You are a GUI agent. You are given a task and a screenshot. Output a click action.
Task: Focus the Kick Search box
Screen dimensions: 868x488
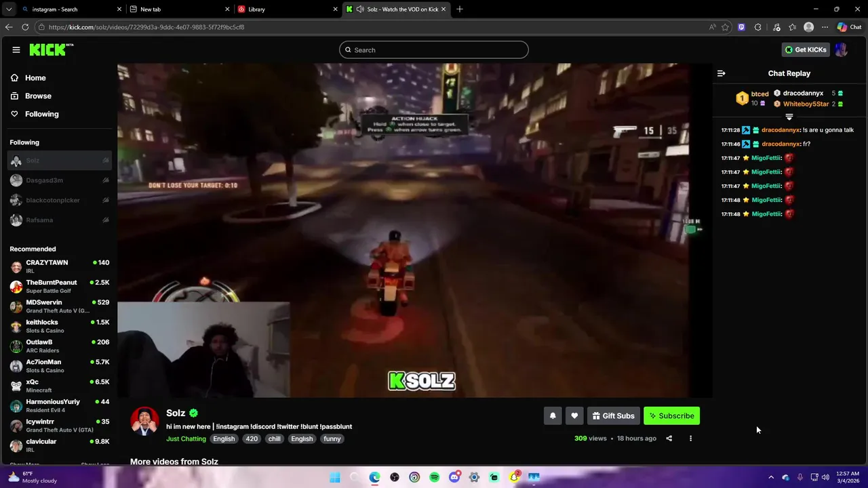434,49
